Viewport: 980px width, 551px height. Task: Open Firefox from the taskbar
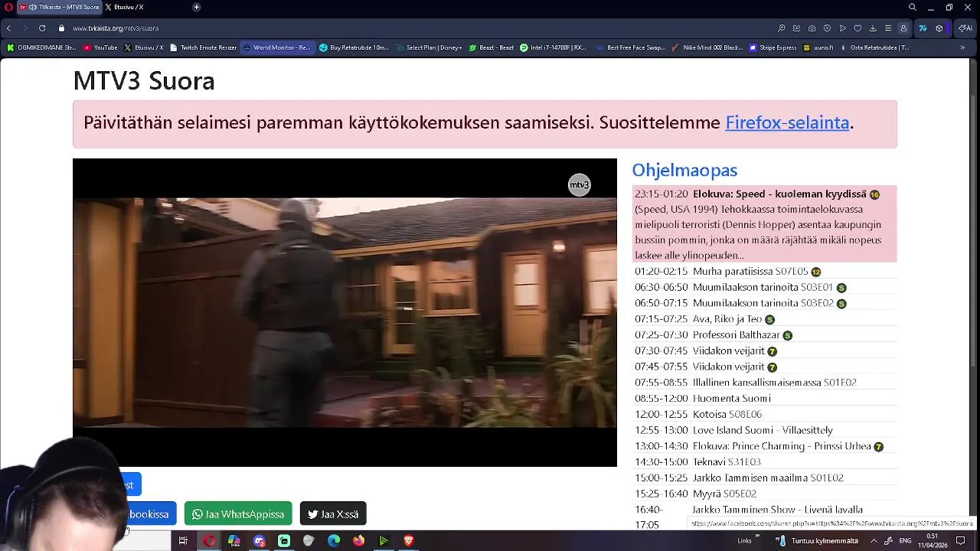[x=358, y=541]
